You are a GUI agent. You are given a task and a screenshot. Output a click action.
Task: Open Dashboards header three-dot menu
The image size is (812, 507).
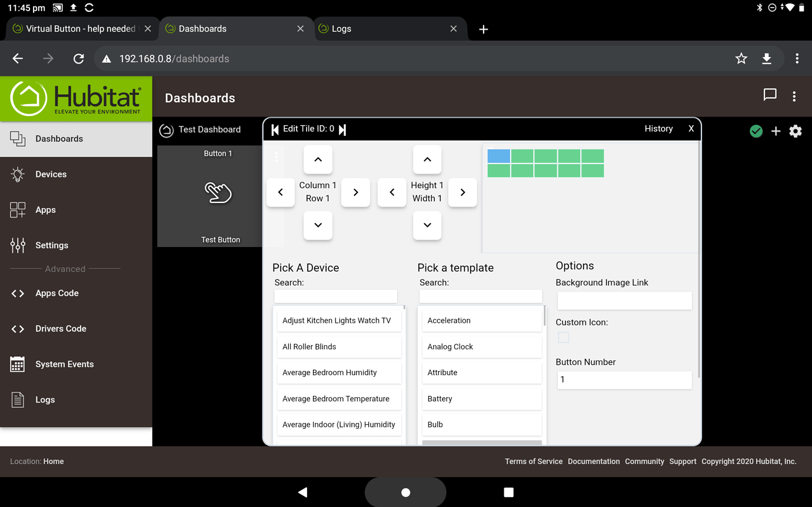pyautogui.click(x=794, y=96)
